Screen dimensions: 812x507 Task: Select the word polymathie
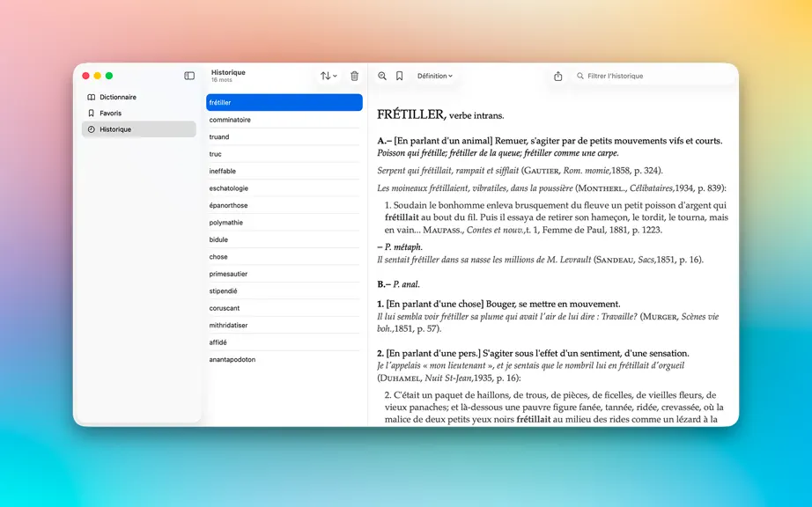point(284,222)
